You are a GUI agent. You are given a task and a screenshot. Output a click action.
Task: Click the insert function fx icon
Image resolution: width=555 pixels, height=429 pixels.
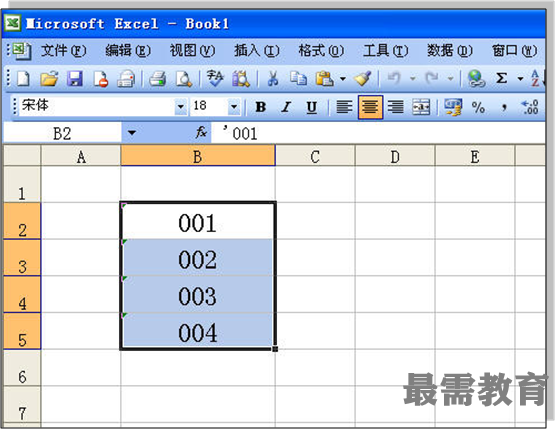(x=201, y=132)
